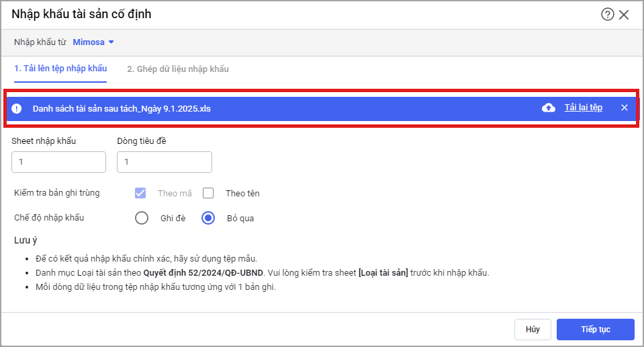The height and width of the screenshot is (347, 644).
Task: Click the 'Dòng tiêu đề' input field
Action: pos(164,162)
